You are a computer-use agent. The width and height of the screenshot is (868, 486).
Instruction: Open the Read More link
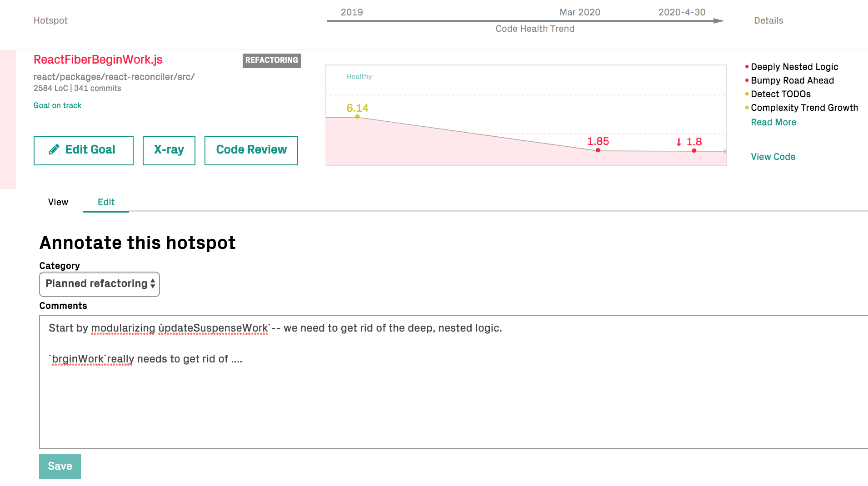(x=773, y=122)
